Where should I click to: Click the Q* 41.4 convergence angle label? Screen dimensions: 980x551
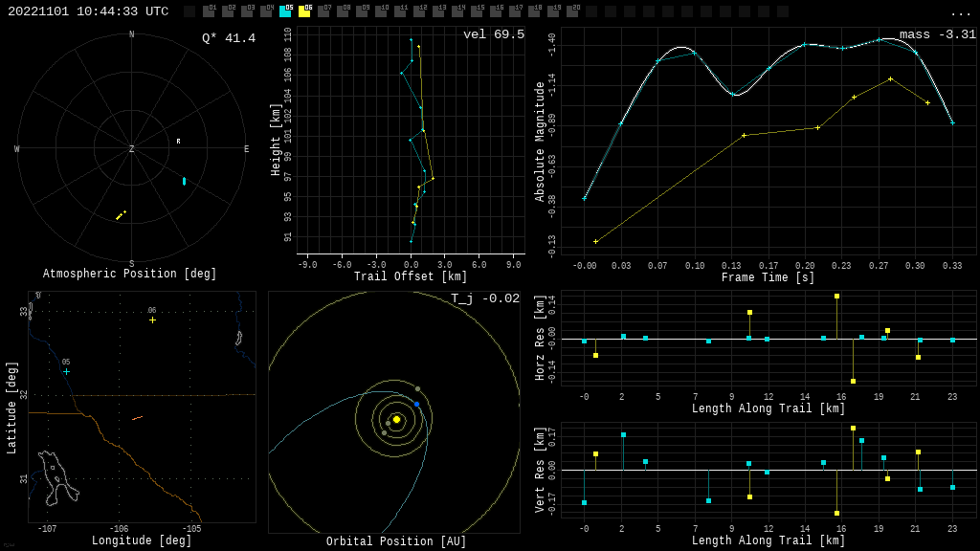pos(228,38)
